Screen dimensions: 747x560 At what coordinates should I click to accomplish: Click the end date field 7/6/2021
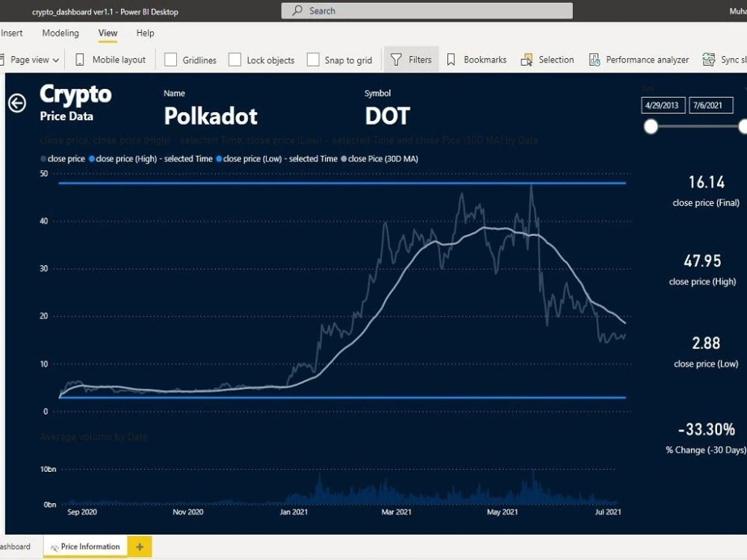711,105
